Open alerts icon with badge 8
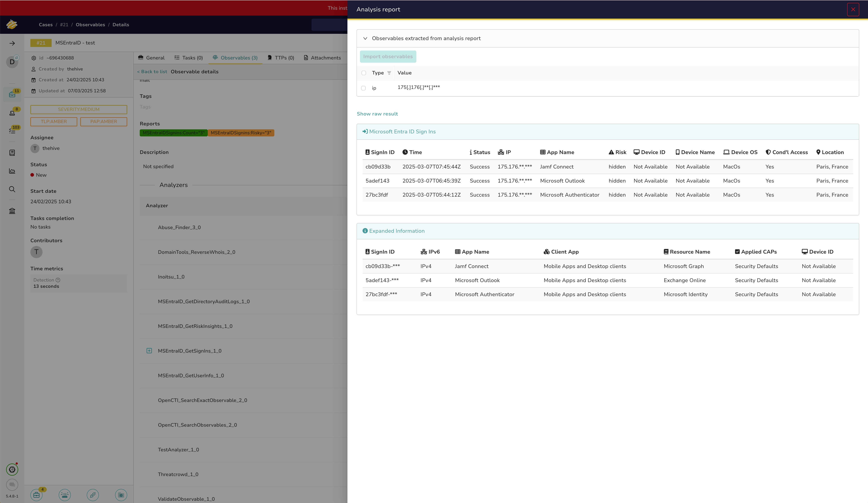The width and height of the screenshot is (868, 503). [12, 113]
